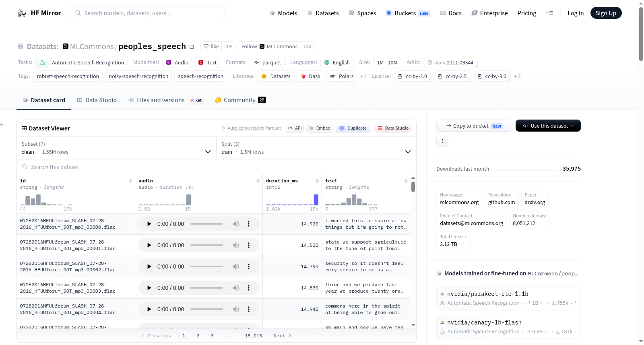Image resolution: width=644 pixels, height=345 pixels.
Task: Open audio options menu for mp3_00001.flac row
Action: click(249, 245)
